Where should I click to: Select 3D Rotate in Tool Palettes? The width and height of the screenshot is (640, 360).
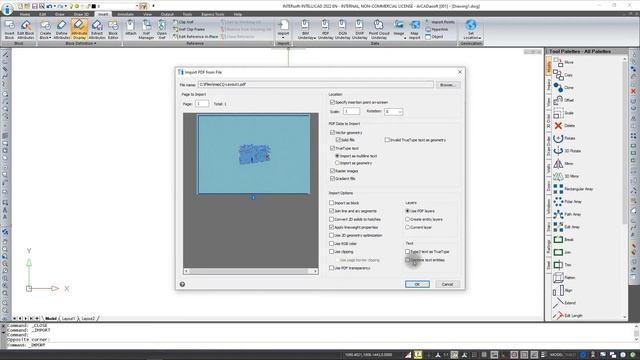tap(567, 151)
